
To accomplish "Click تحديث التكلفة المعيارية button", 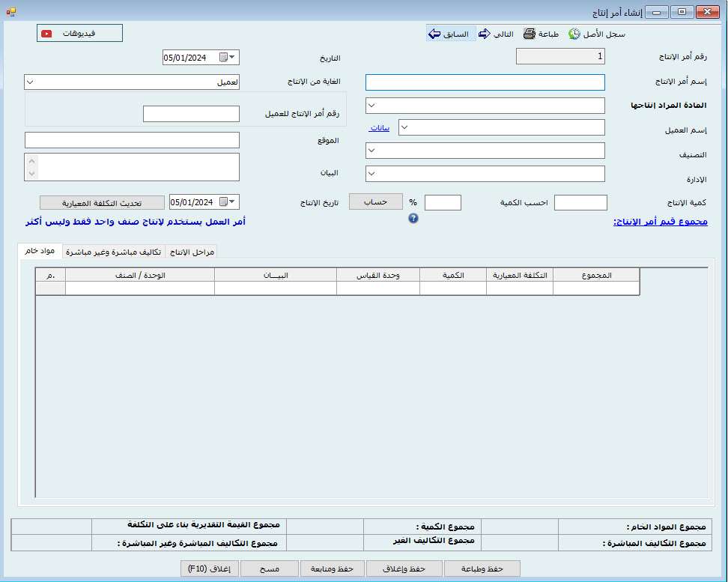I will click(102, 203).
